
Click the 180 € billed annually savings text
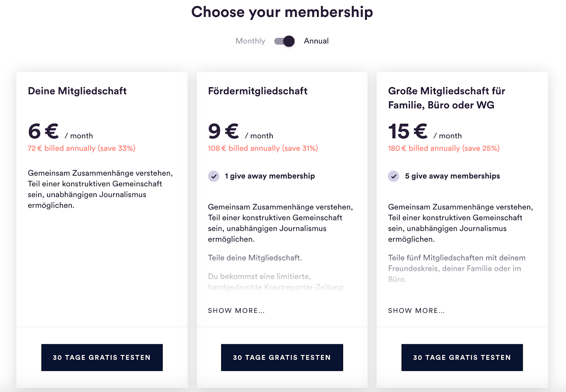click(x=444, y=148)
